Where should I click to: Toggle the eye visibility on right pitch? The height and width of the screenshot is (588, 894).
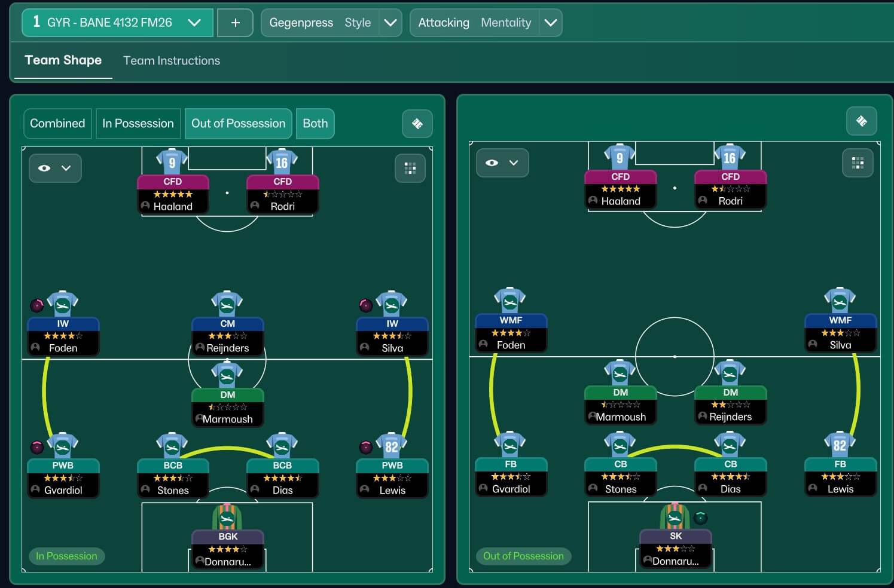point(492,163)
